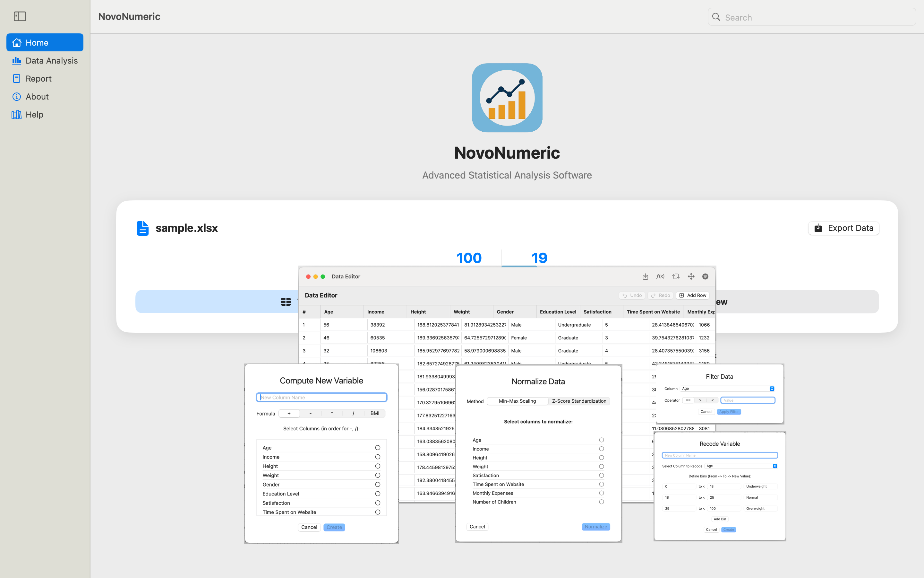Click Add Row in Data Editor
924x578 pixels.
693,295
